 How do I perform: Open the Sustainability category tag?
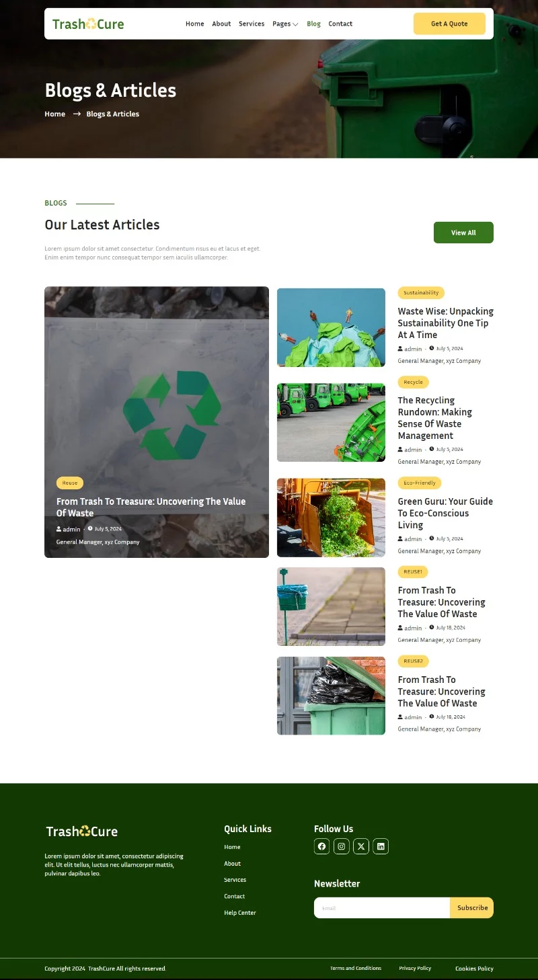click(x=421, y=293)
